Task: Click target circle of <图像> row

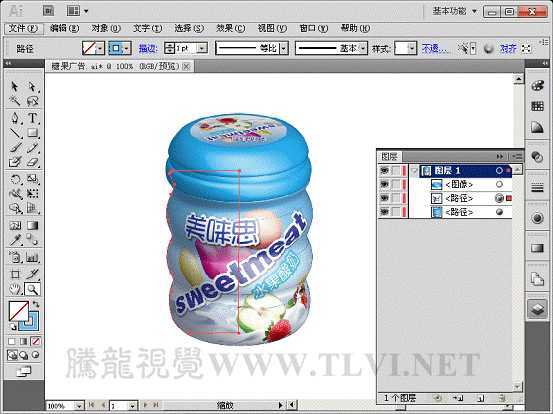Action: [499, 184]
